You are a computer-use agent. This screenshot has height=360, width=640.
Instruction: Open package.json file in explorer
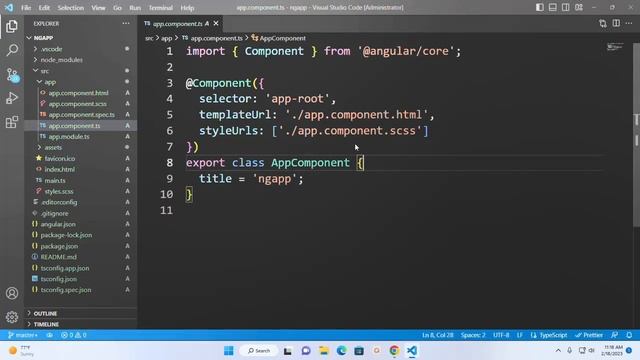pyautogui.click(x=80, y=246)
